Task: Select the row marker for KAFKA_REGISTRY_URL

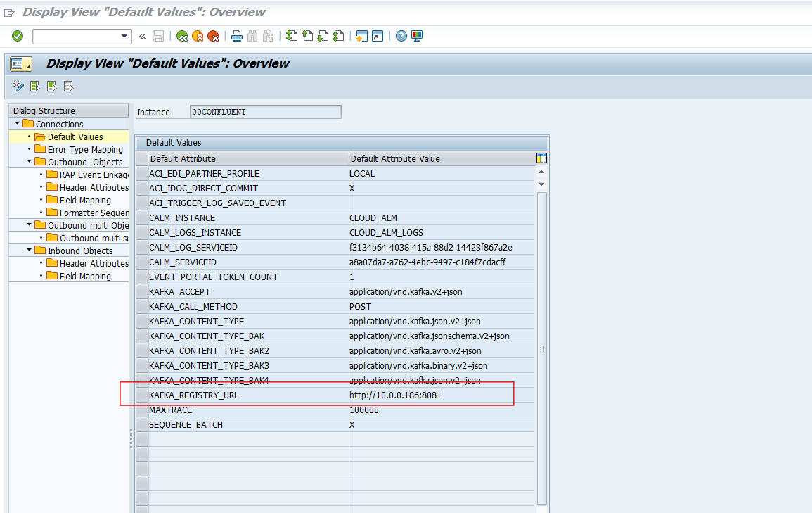Action: tap(142, 395)
